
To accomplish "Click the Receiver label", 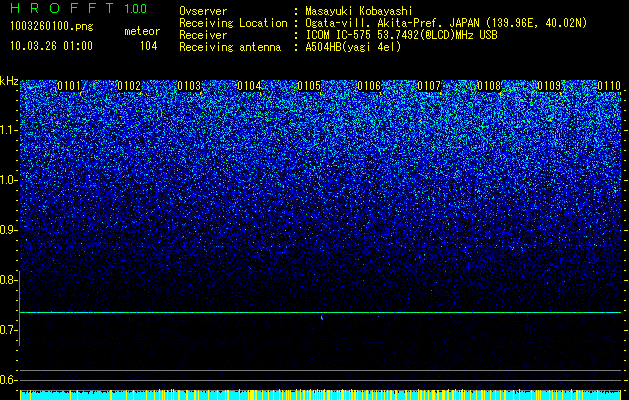I will coord(203,35).
